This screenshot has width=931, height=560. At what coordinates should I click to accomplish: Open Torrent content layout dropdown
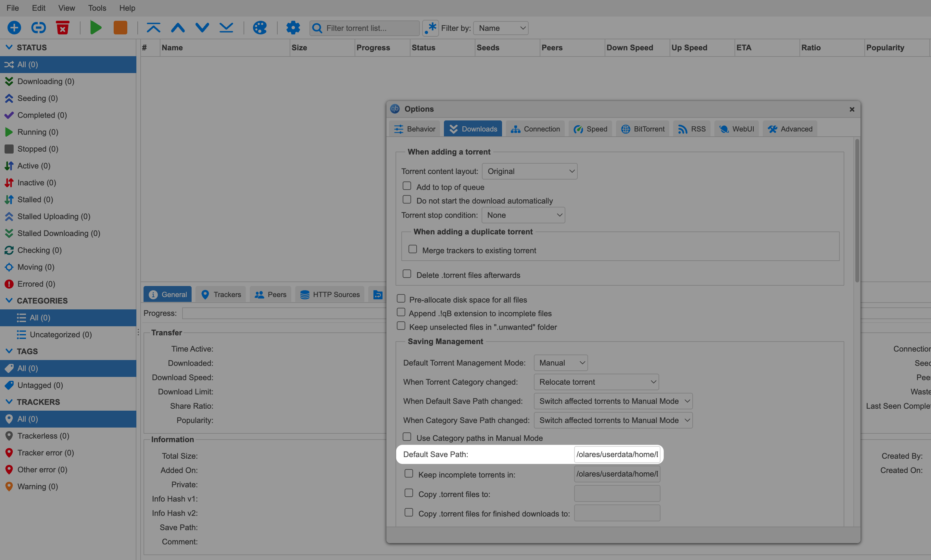click(x=530, y=171)
